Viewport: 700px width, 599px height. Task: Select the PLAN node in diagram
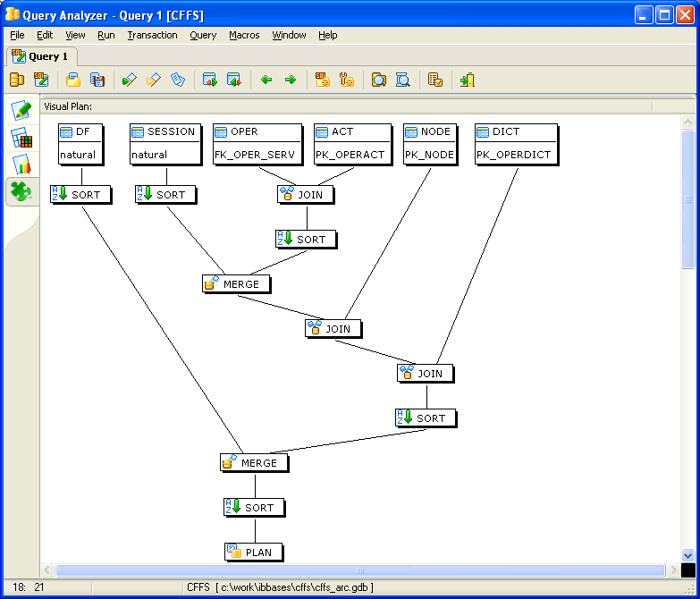click(x=254, y=553)
